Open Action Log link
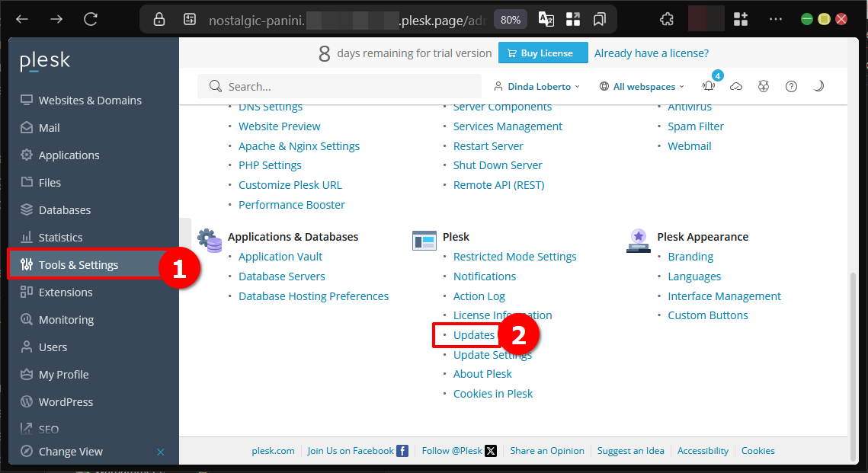 click(479, 296)
